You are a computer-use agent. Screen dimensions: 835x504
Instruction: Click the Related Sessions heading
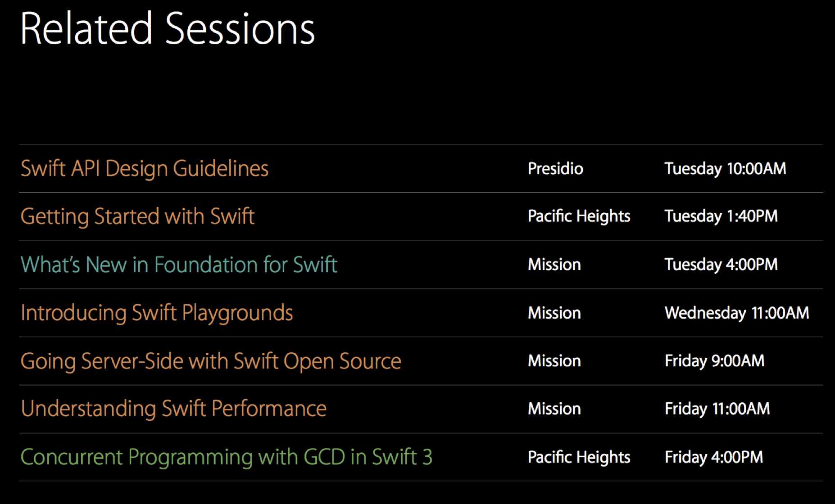click(168, 29)
